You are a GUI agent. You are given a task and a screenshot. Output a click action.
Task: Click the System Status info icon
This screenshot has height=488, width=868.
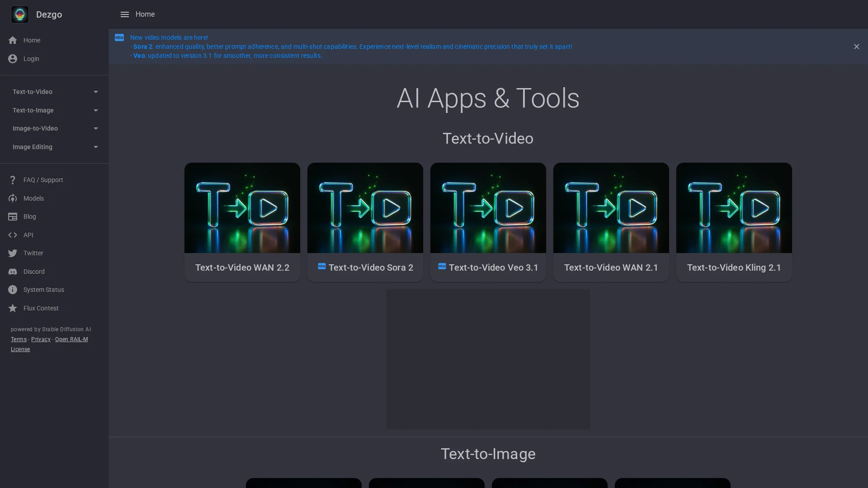pyautogui.click(x=13, y=290)
